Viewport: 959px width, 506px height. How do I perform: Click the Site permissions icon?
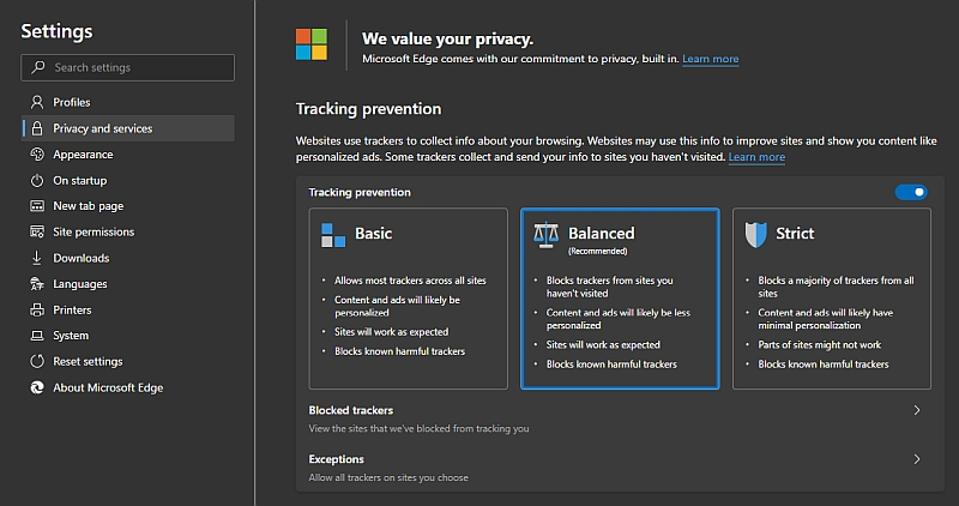[x=37, y=232]
